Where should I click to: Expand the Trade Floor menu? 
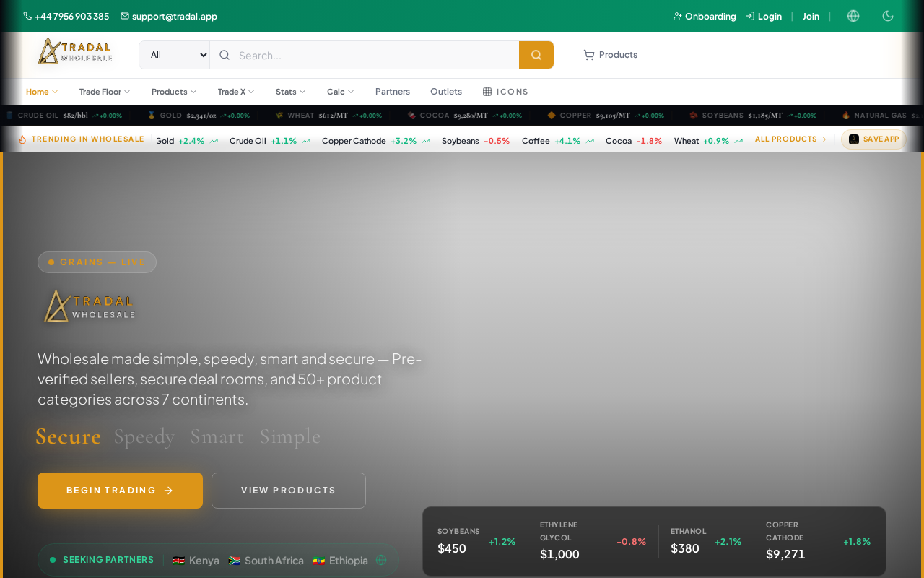(x=105, y=92)
